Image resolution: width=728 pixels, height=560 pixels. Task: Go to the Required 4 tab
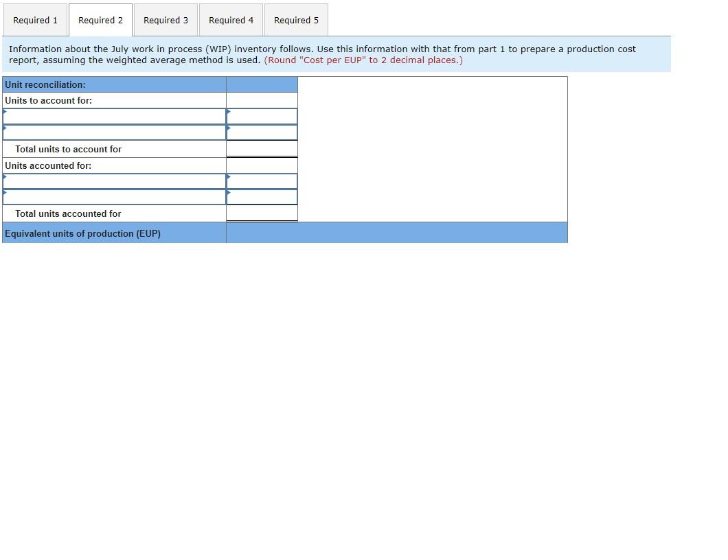tap(231, 20)
